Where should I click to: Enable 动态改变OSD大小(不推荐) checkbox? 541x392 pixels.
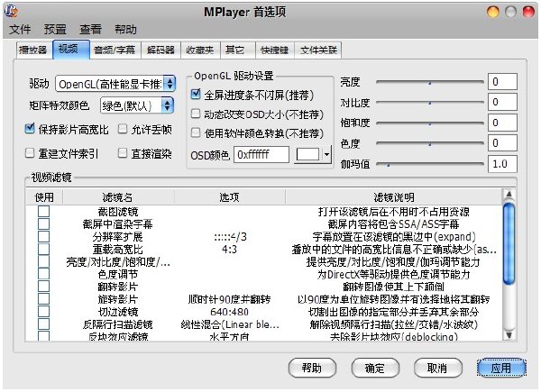[x=196, y=114]
